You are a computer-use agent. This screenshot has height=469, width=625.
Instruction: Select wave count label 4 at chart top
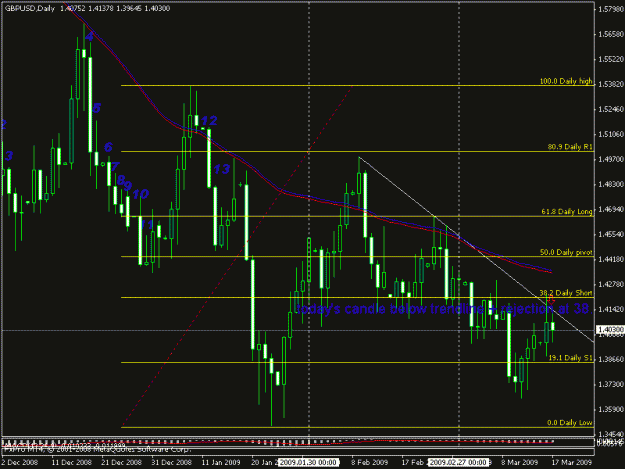point(89,37)
